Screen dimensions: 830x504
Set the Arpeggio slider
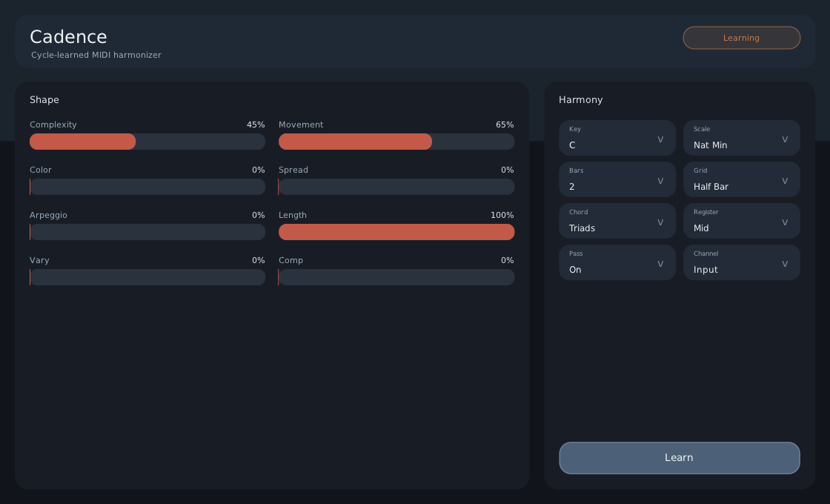147,232
